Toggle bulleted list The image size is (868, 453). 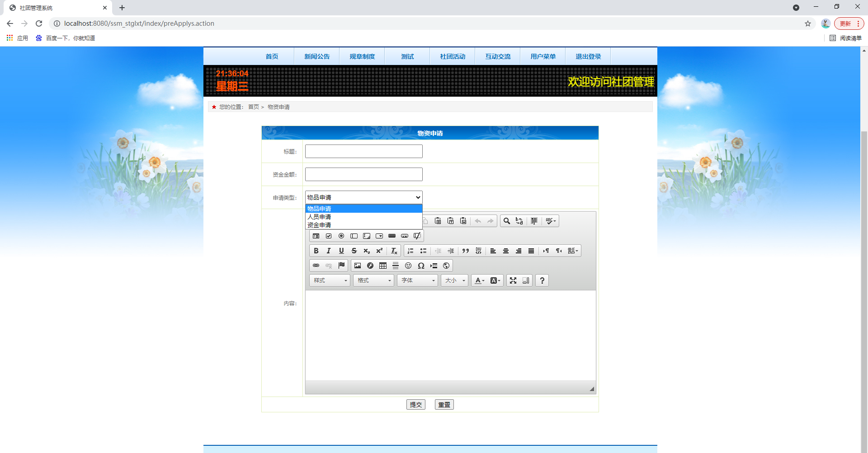(423, 251)
